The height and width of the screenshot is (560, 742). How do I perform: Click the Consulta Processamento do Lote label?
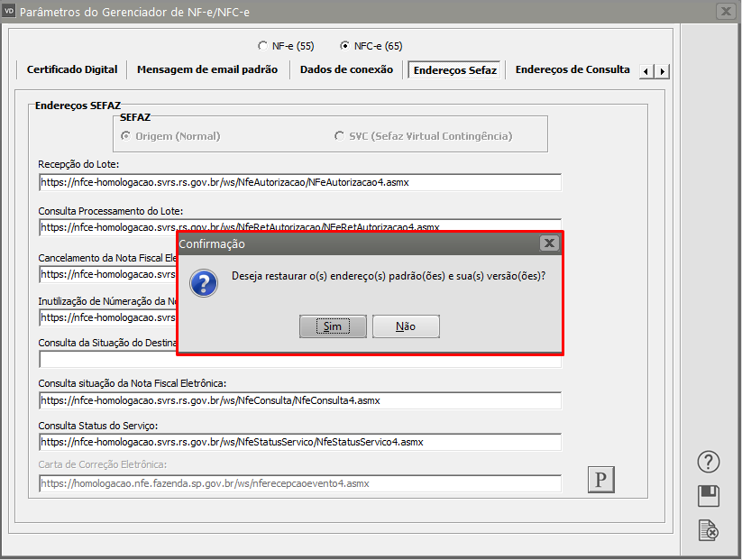[x=110, y=211]
